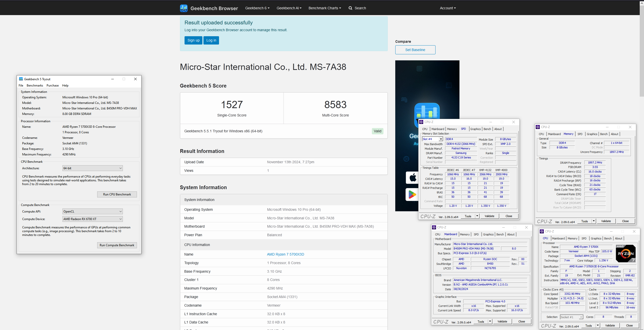Open the Compute Device dropdown
Screen dimensions: 644x330
[92, 219]
